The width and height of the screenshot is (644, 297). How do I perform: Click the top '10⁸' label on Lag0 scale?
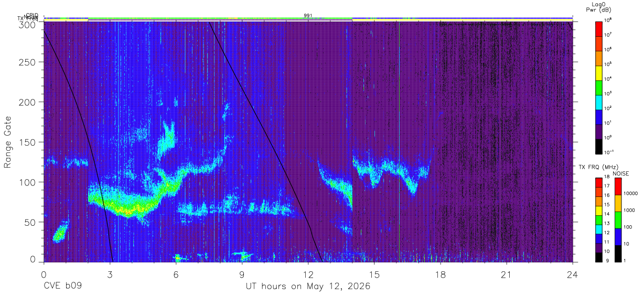609,19
